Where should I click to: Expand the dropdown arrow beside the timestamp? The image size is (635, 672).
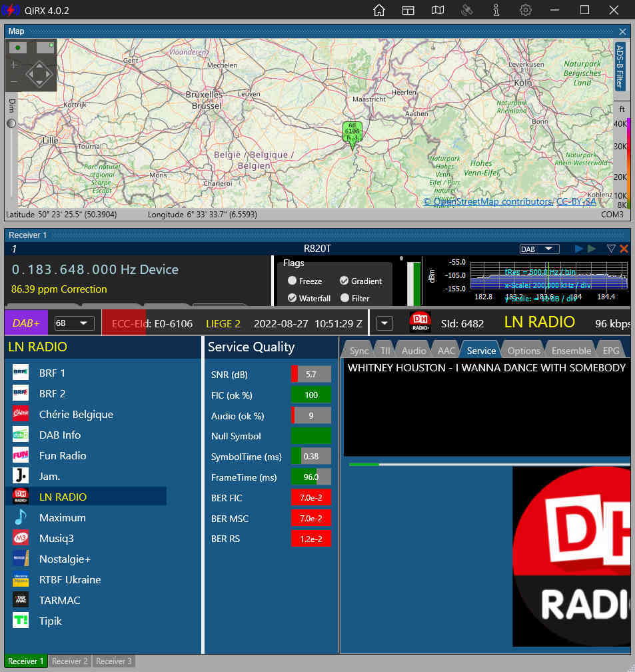384,323
